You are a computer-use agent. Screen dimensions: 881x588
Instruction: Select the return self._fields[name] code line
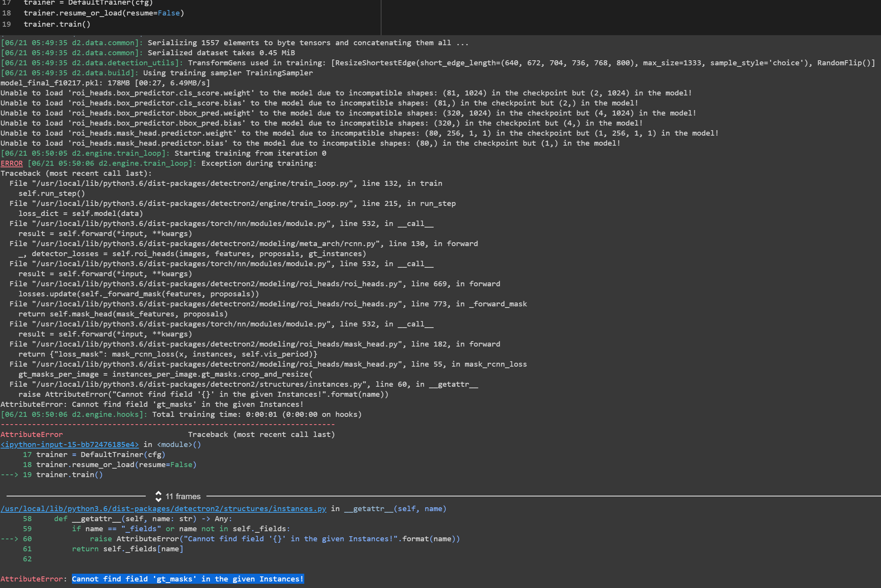[x=128, y=549]
